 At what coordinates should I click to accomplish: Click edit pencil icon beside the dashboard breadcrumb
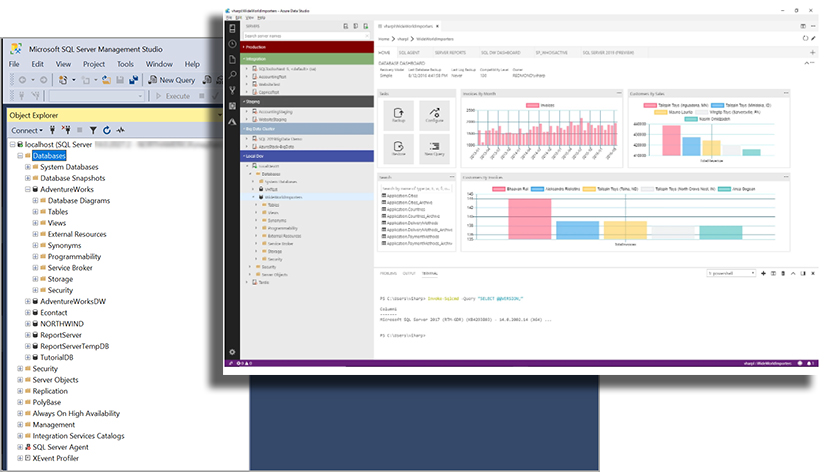coord(813,38)
